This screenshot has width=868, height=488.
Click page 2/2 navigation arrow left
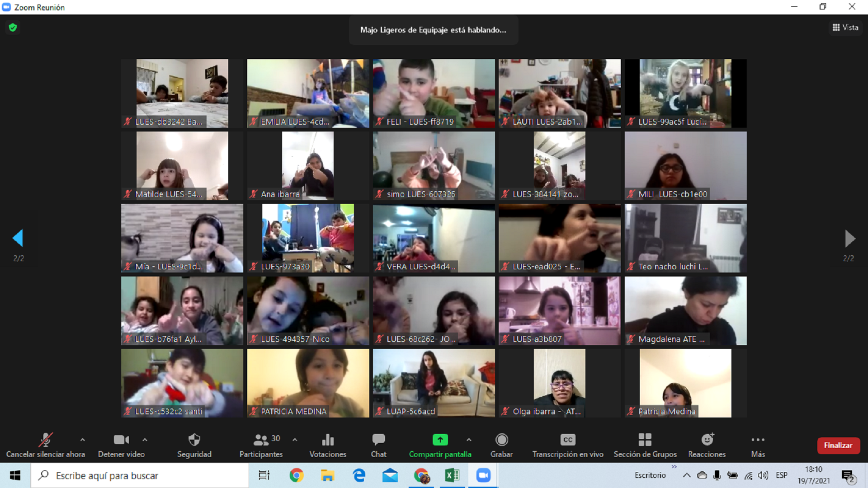[x=18, y=238]
